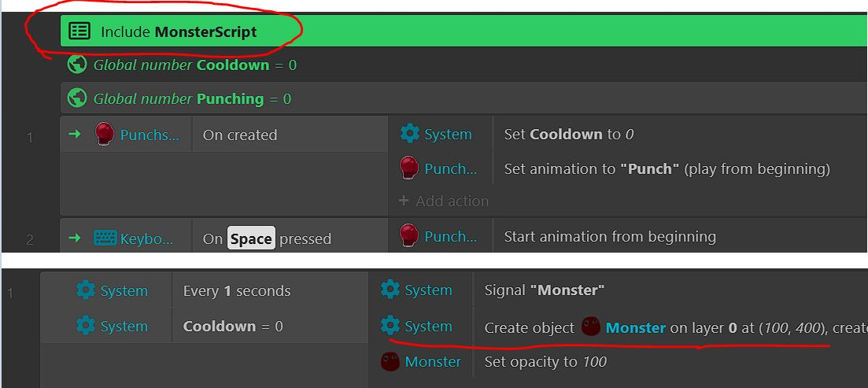
Task: Click the Monster icon beside Set opacity
Action: [390, 362]
